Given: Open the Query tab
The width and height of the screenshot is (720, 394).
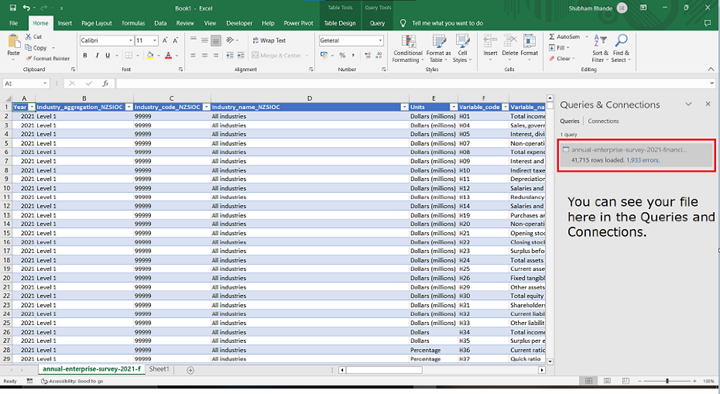Looking at the screenshot, I should (x=377, y=23).
